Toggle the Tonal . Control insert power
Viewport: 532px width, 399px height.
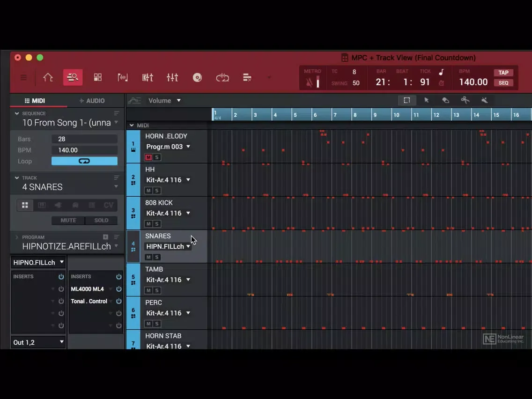(x=119, y=301)
